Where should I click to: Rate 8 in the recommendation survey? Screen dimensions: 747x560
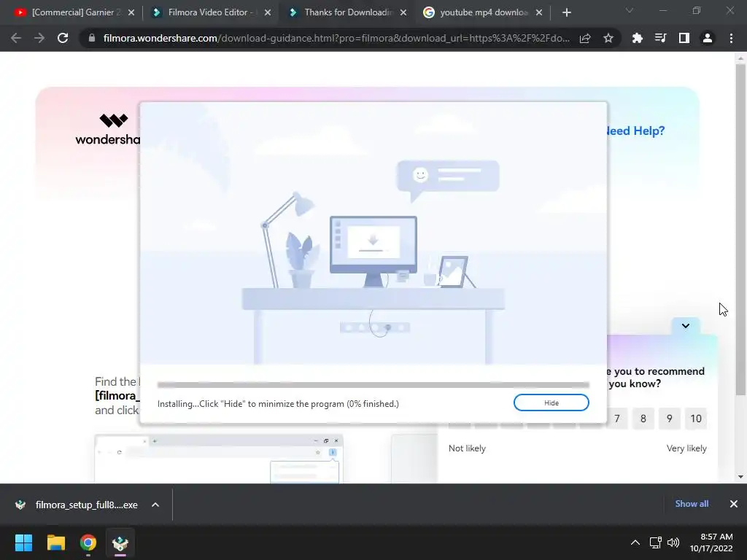pos(643,419)
